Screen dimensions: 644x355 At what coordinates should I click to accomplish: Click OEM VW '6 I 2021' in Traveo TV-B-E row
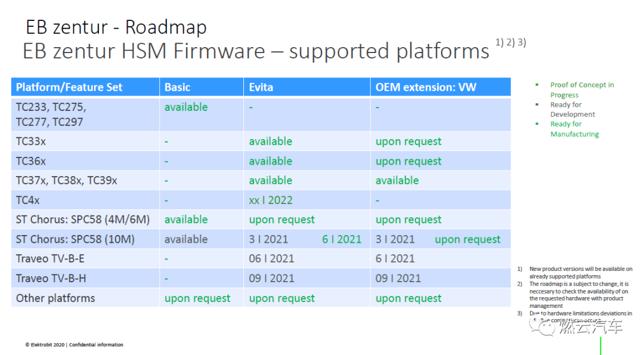tap(395, 259)
